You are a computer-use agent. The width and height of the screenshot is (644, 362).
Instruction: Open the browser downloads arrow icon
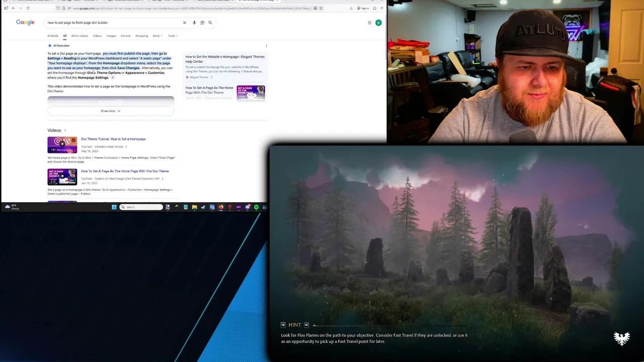pyautogui.click(x=351, y=8)
